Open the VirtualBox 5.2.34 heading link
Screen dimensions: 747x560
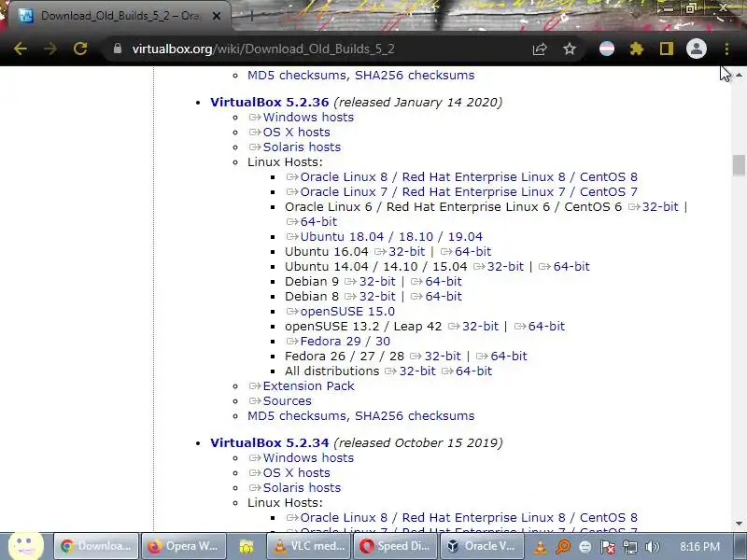269,442
